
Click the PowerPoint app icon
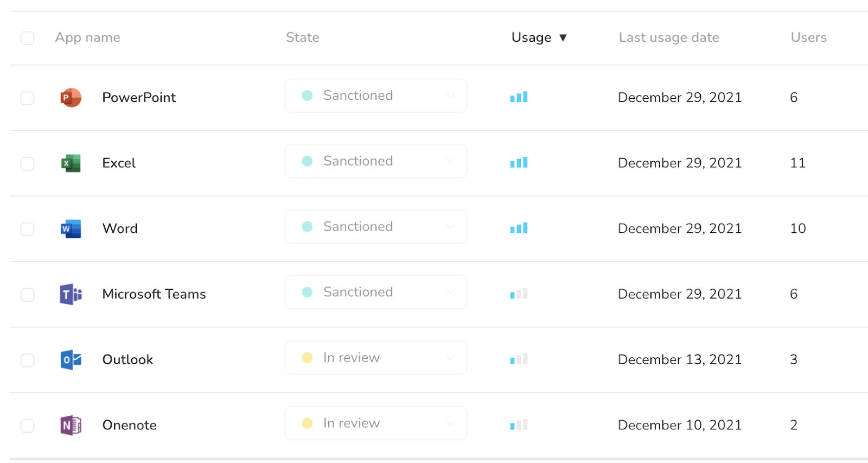tap(71, 98)
